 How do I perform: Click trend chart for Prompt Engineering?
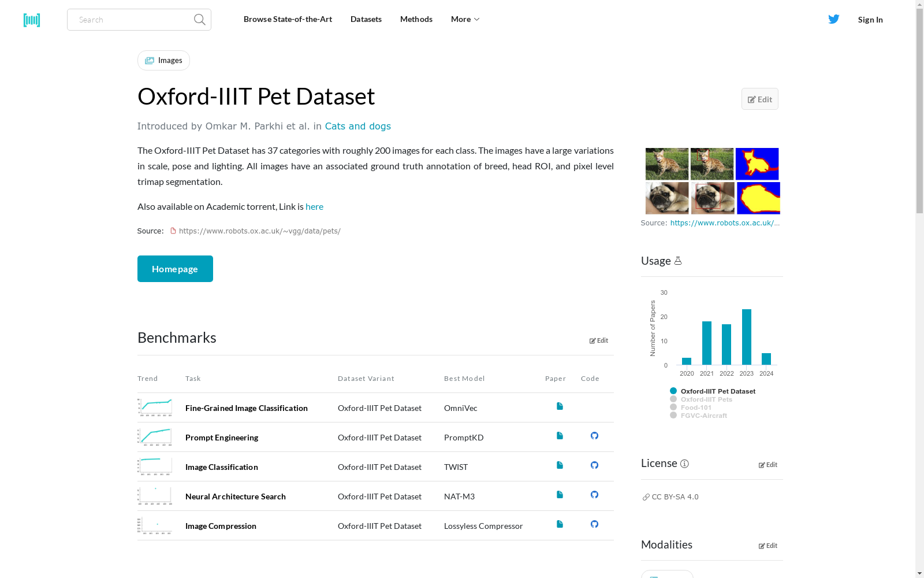(155, 437)
